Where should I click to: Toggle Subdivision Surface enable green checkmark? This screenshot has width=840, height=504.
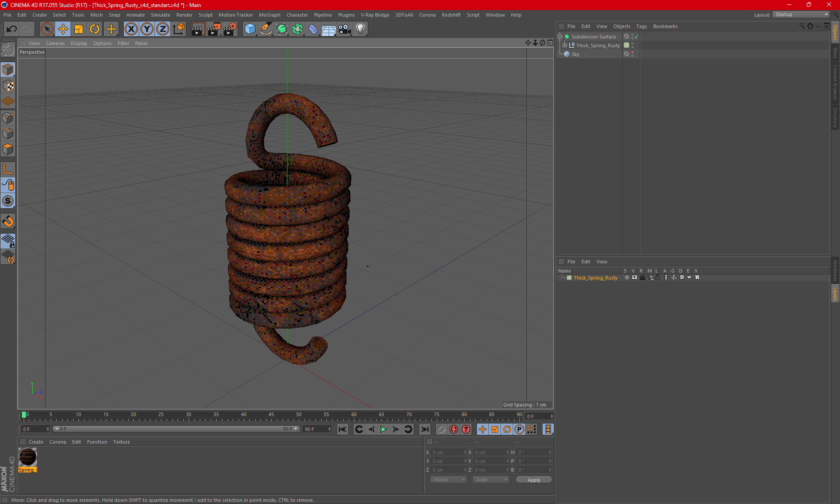[x=637, y=37]
